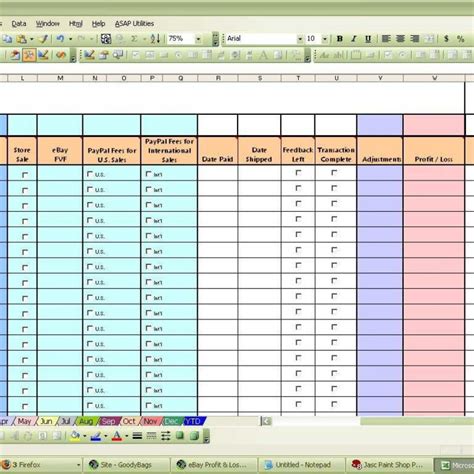This screenshot has width=474, height=474.
Task: Open the 75% zoom dropdown
Action: (x=198, y=39)
